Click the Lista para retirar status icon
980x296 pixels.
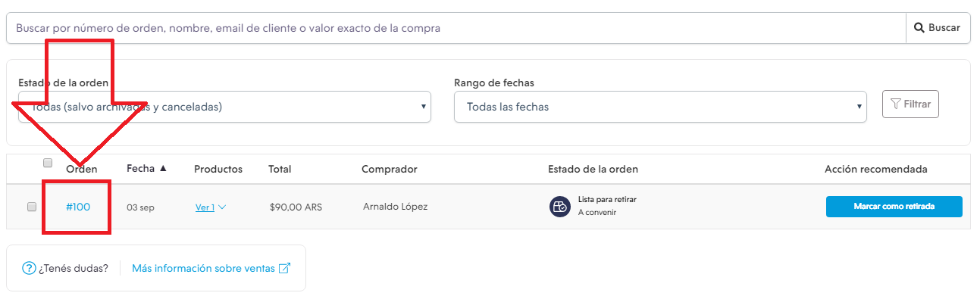click(x=560, y=207)
